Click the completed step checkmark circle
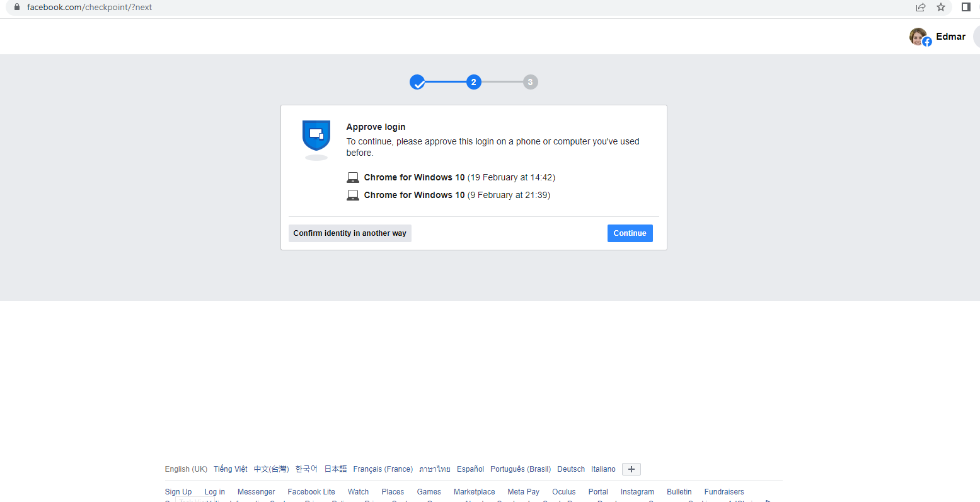Viewport: 980px width, 502px height. coord(417,82)
